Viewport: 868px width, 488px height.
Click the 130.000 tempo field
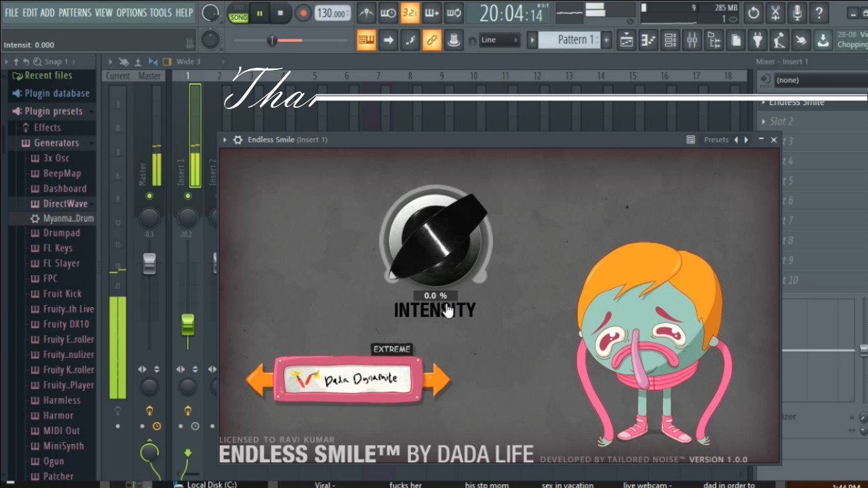click(333, 14)
